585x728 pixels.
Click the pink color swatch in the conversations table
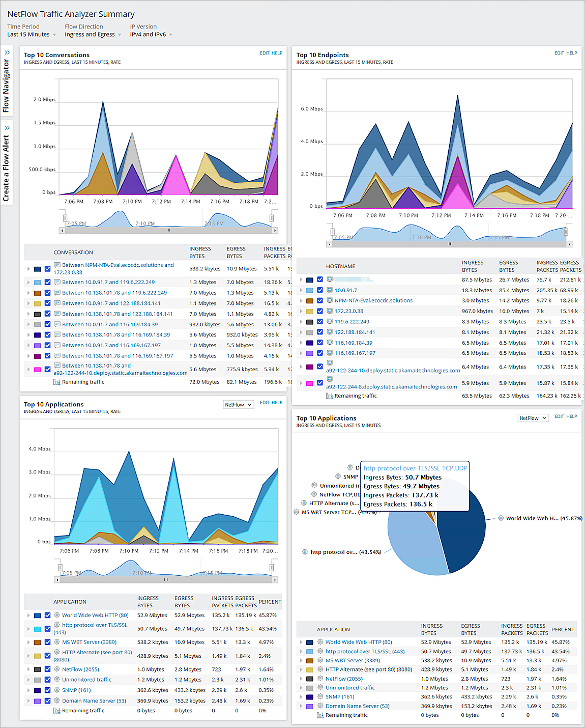(37, 369)
